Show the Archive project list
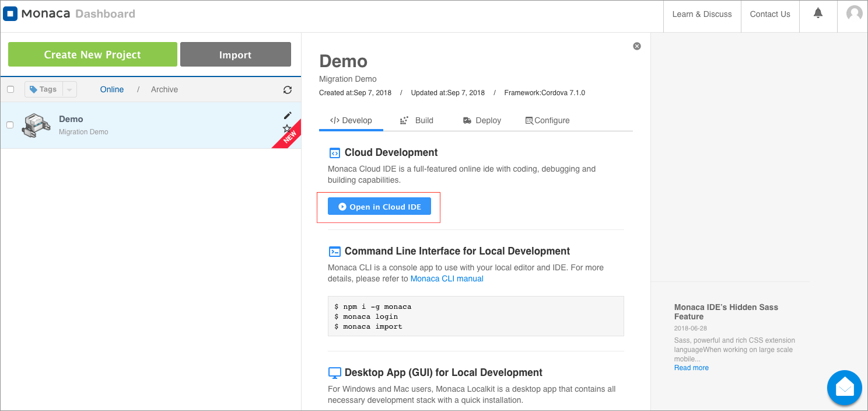The width and height of the screenshot is (868, 411). pyautogui.click(x=164, y=89)
